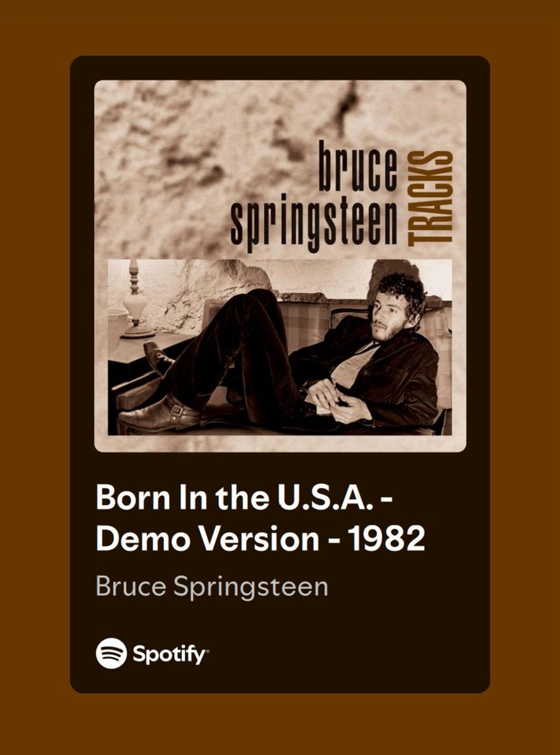This screenshot has height=755, width=560.
Task: Open artist Bruce Springsteen below the title
Action: pos(212,587)
